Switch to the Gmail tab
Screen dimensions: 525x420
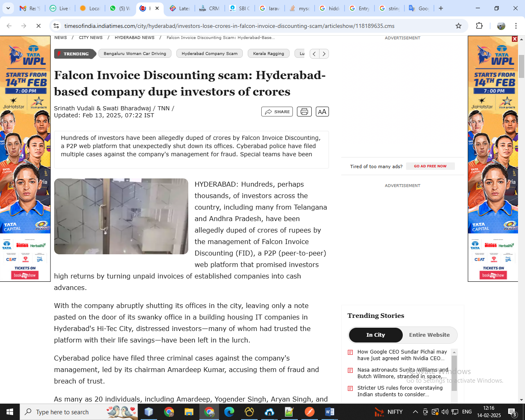click(30, 8)
